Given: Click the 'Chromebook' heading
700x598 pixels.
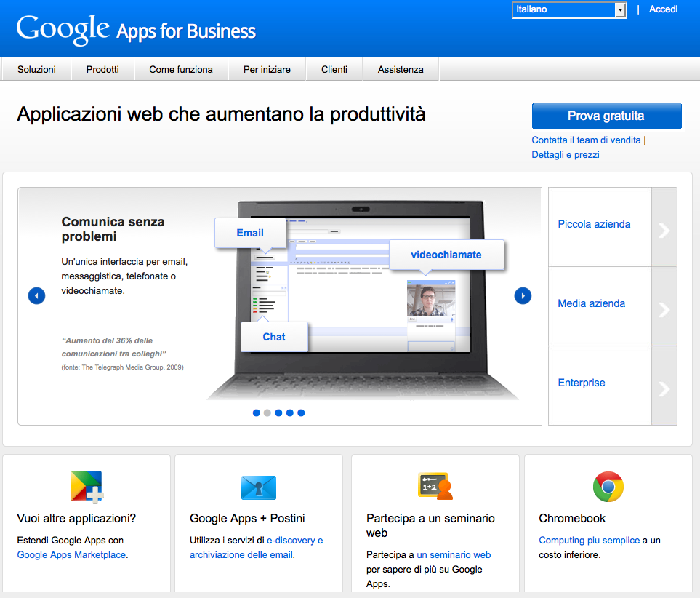Looking at the screenshot, I should [x=572, y=519].
